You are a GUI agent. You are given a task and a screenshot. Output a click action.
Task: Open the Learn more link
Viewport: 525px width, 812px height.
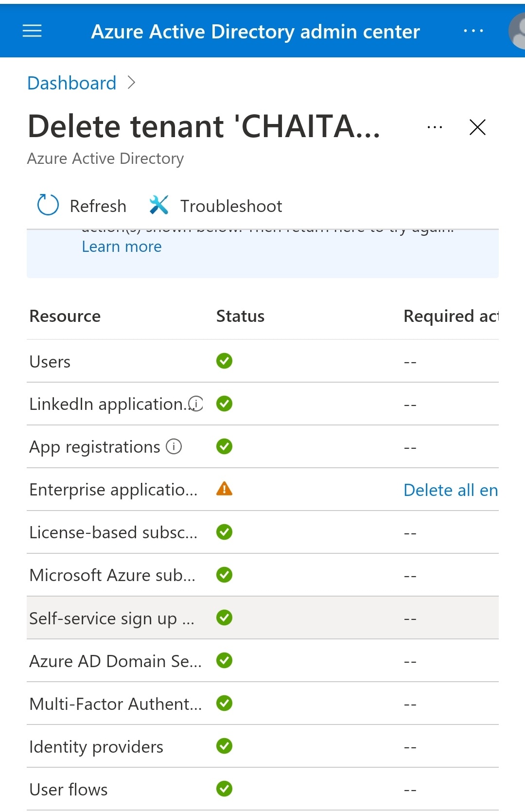[122, 247]
